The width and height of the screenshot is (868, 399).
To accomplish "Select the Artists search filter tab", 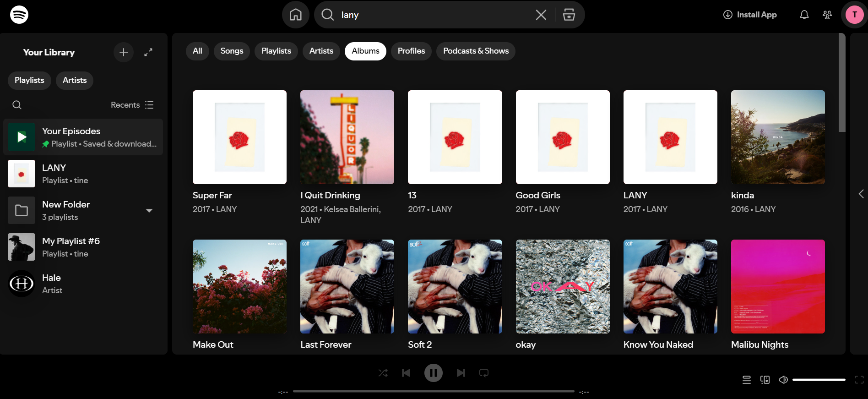I will click(x=321, y=51).
